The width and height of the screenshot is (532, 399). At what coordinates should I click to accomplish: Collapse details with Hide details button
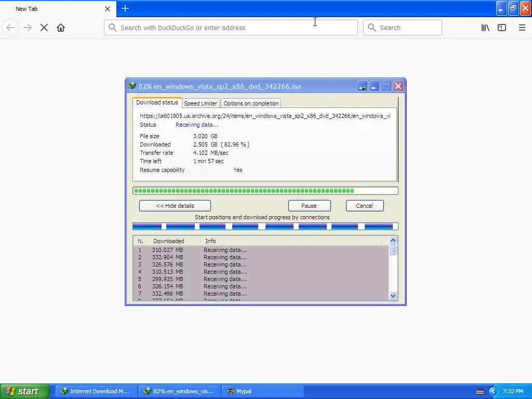175,206
